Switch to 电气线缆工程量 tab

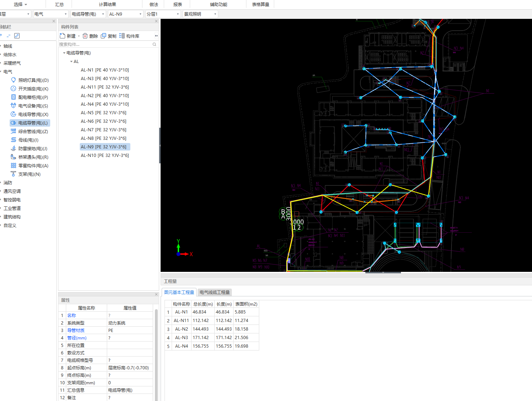(214, 292)
